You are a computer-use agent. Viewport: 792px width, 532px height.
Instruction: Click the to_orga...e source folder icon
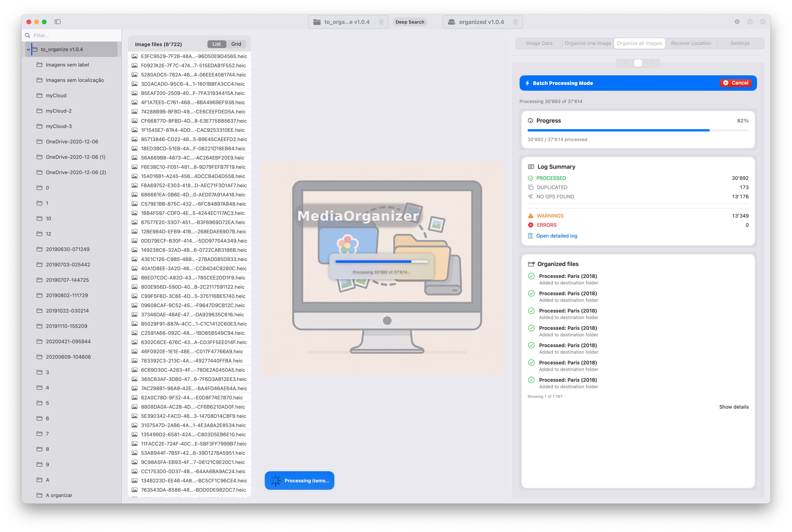(317, 22)
